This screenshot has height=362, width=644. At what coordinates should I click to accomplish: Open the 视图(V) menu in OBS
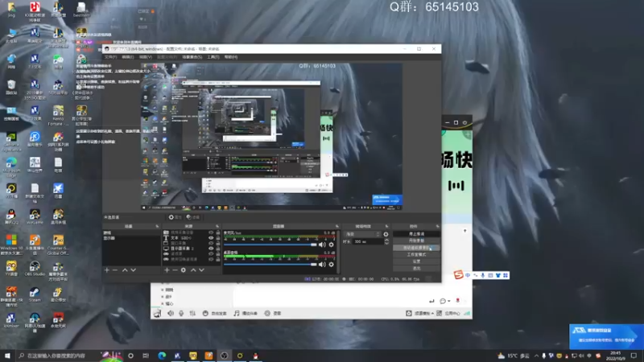146,57
